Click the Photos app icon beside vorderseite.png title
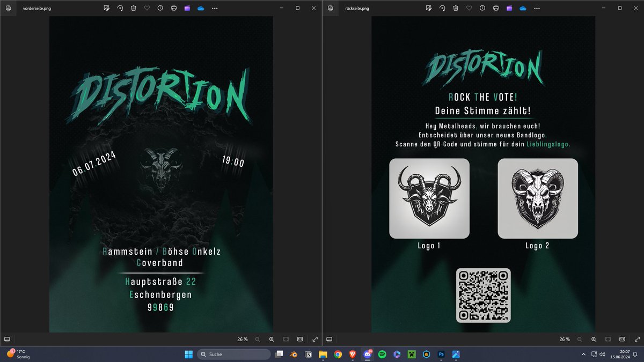Screen dimensions: 644x362 pos(8,9)
